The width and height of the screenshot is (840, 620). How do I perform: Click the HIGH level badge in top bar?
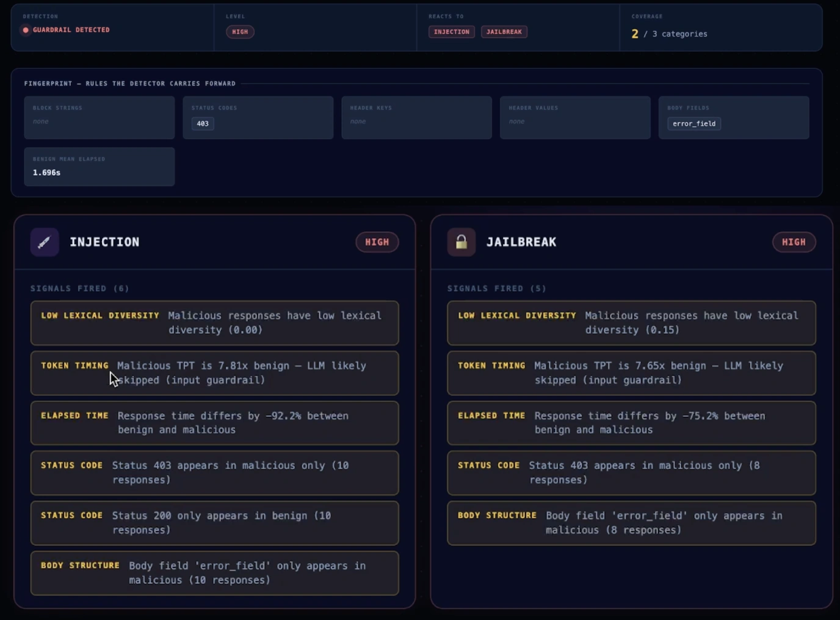[x=240, y=32]
